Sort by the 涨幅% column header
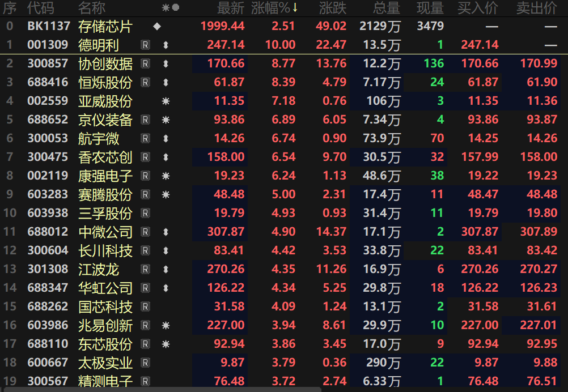 [274, 8]
